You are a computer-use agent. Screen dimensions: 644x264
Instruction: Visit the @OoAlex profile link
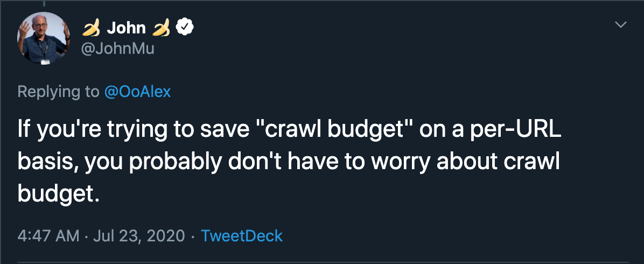137,92
